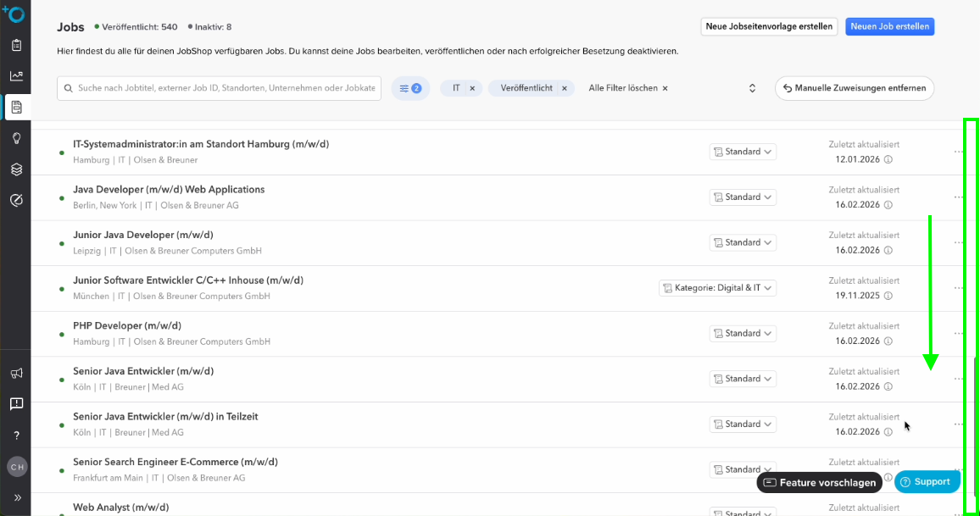
Task: Open Feature vorschlagen button
Action: (820, 482)
